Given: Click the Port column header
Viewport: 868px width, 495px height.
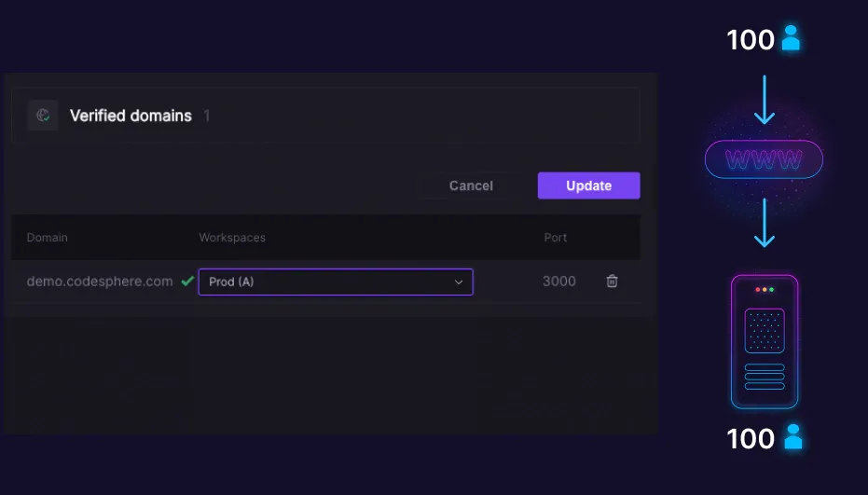Looking at the screenshot, I should [556, 238].
